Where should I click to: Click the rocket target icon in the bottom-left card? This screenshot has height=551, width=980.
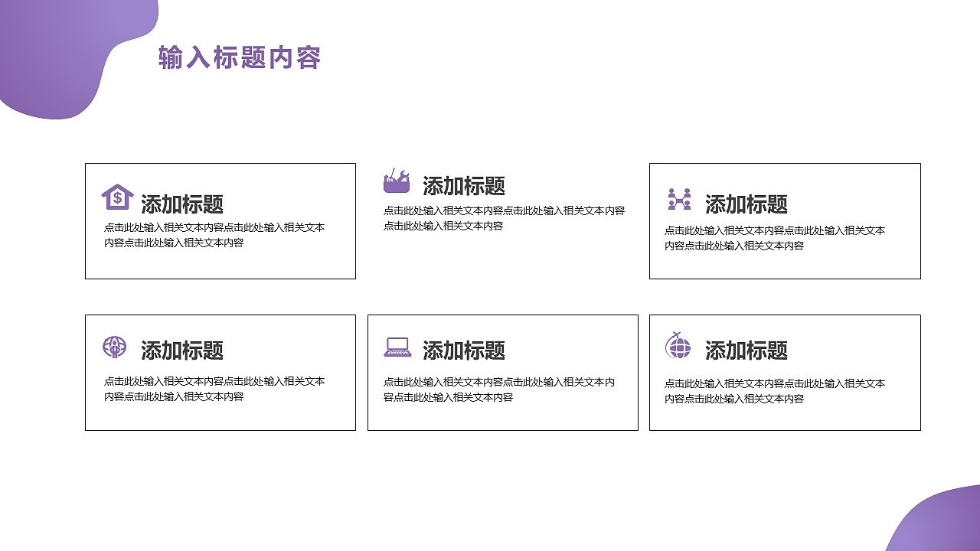click(115, 348)
